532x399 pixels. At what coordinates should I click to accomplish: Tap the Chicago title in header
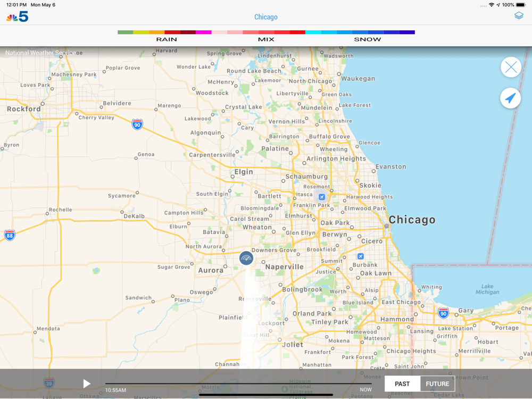point(266,17)
